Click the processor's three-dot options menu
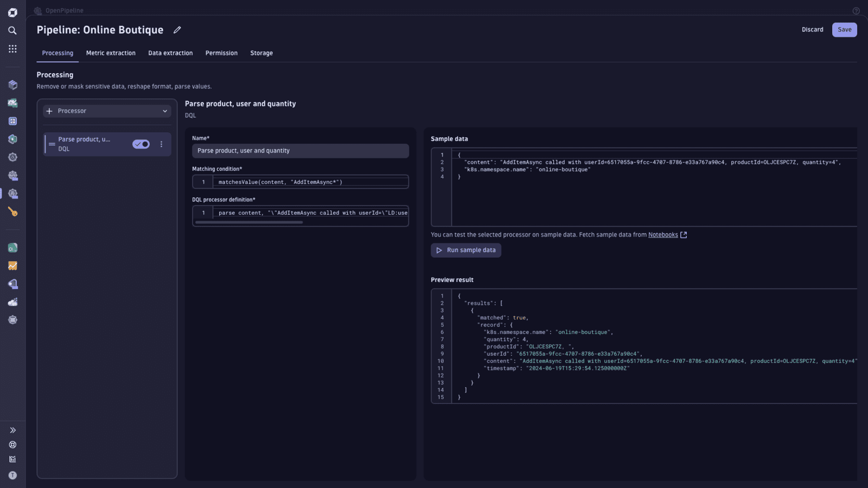868x488 pixels. pos(161,144)
